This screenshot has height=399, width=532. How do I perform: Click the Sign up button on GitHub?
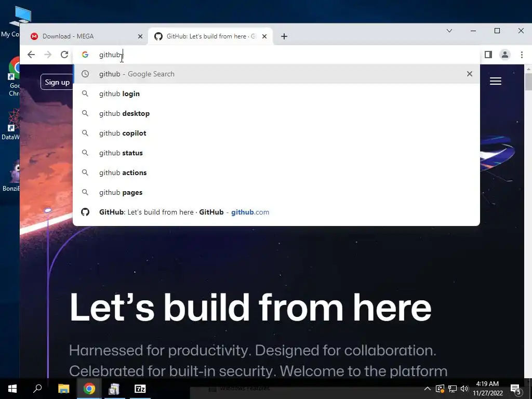[57, 82]
